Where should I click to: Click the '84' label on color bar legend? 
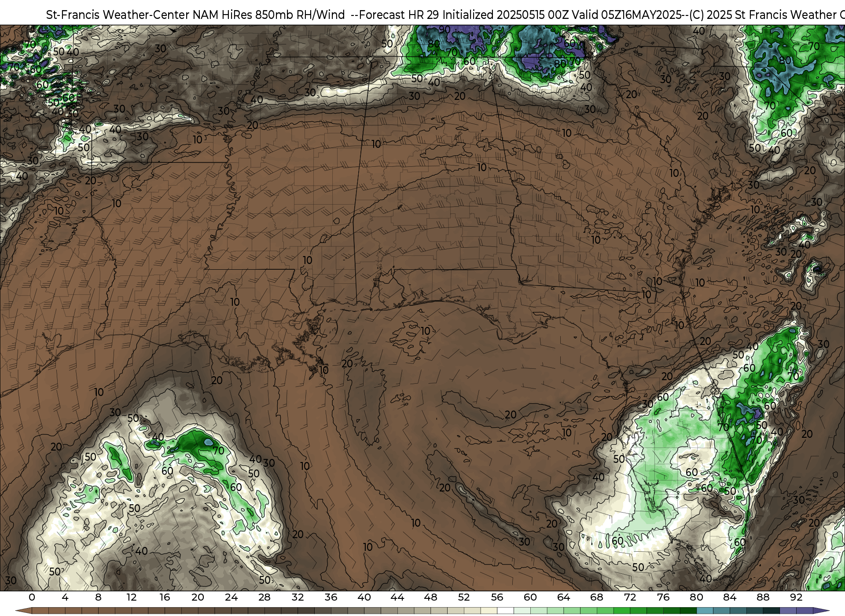(730, 598)
